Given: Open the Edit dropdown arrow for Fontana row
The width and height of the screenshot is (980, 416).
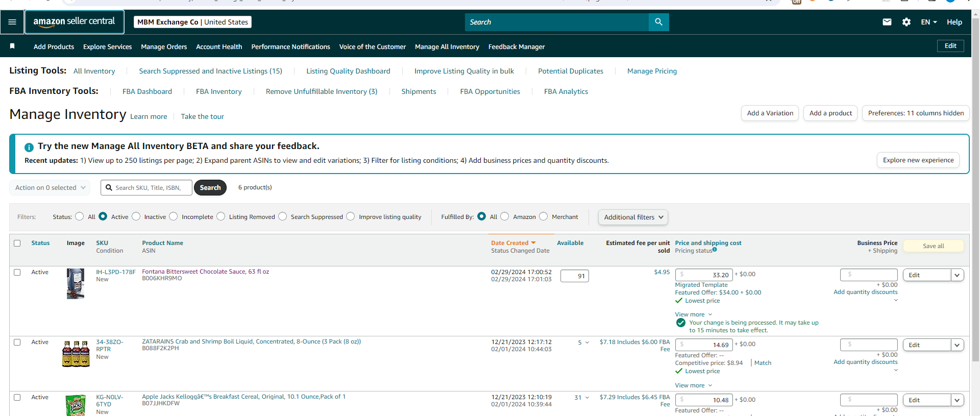Looking at the screenshot, I should [957, 275].
